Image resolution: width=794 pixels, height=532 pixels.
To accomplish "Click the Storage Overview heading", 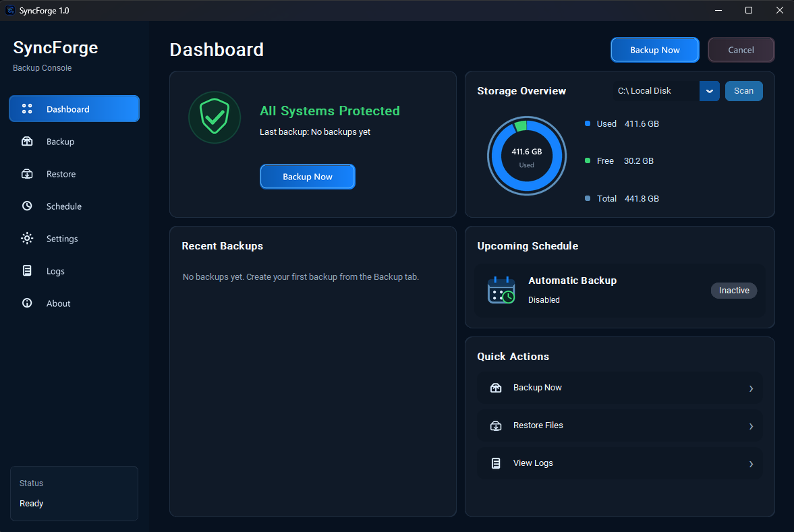I will click(521, 91).
